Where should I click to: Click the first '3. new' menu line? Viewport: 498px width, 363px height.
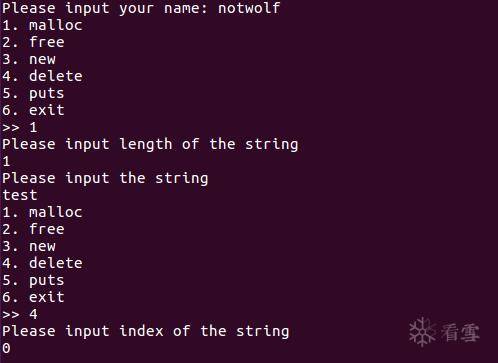pyautogui.click(x=29, y=59)
